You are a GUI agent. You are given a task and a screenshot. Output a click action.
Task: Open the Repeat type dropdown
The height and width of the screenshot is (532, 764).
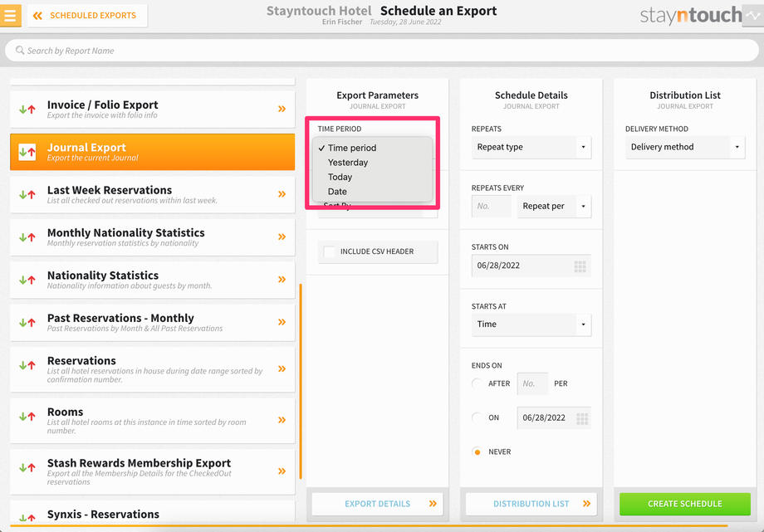tap(531, 147)
